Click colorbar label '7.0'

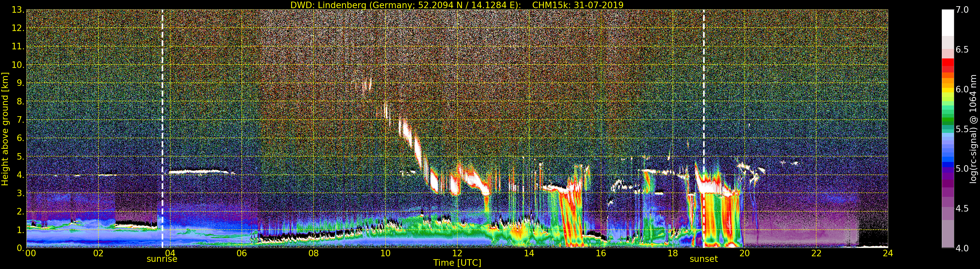click(962, 10)
